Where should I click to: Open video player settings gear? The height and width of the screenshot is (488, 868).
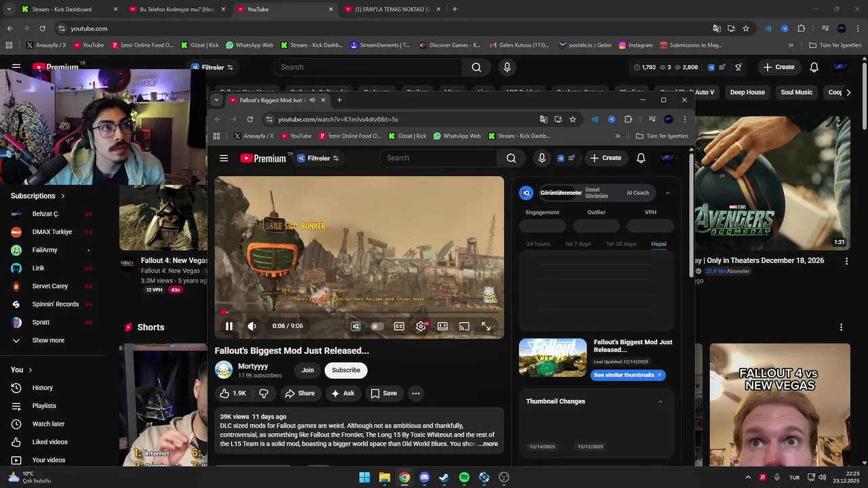421,326
